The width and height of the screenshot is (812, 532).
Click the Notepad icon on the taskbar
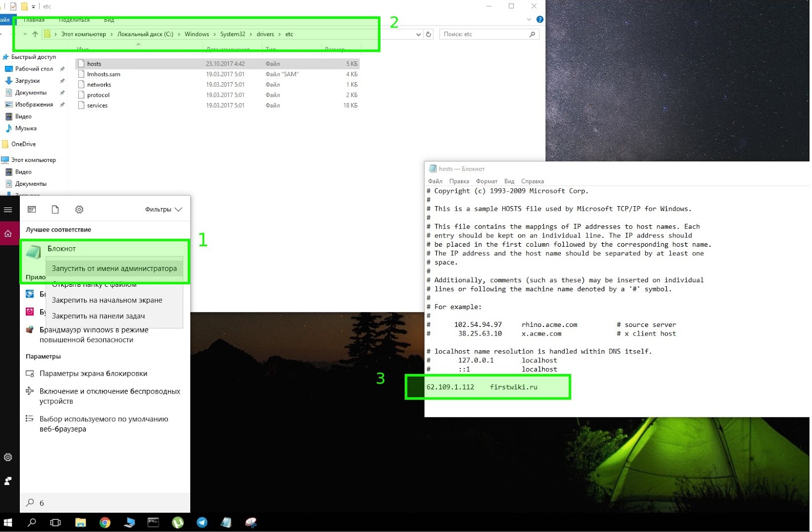(226, 522)
